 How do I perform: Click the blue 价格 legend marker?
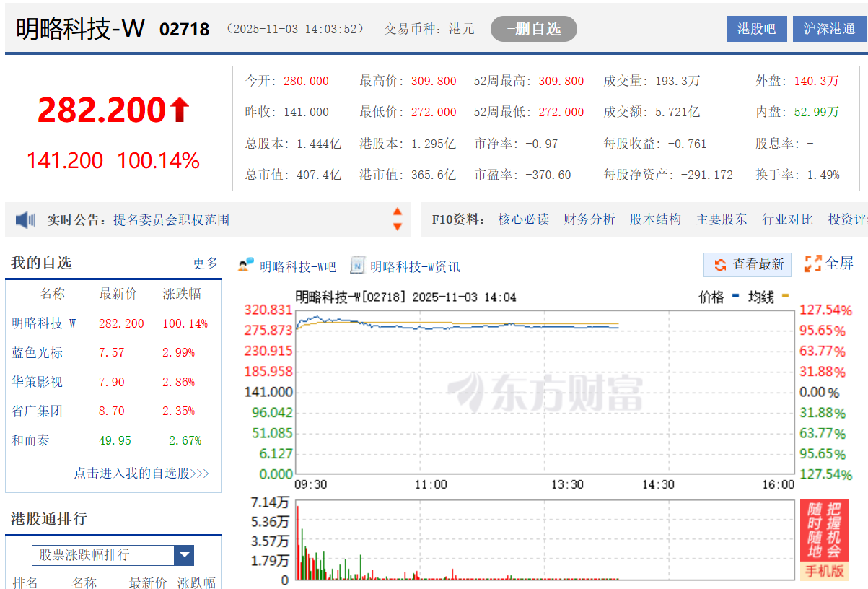(736, 296)
